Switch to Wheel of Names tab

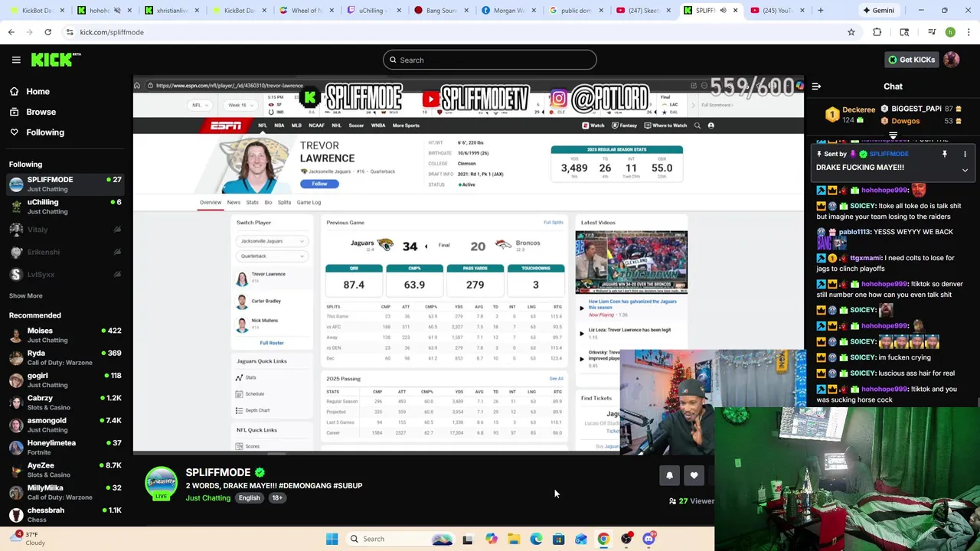pyautogui.click(x=306, y=11)
